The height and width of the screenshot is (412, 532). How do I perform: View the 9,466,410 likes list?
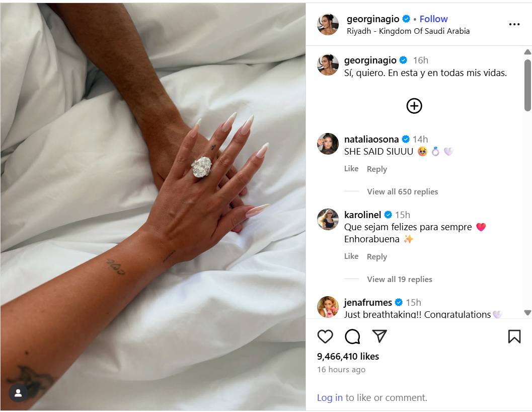348,356
